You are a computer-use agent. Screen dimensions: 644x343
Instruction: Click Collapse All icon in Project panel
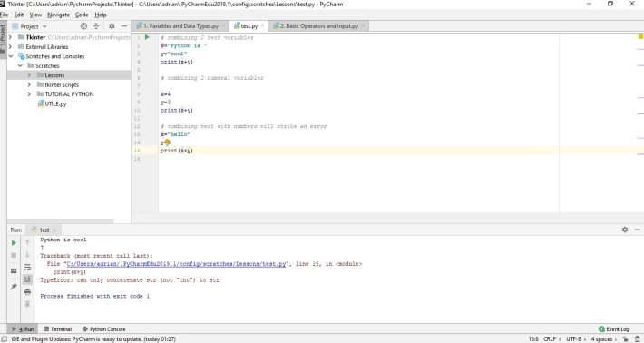pyautogui.click(x=96, y=26)
